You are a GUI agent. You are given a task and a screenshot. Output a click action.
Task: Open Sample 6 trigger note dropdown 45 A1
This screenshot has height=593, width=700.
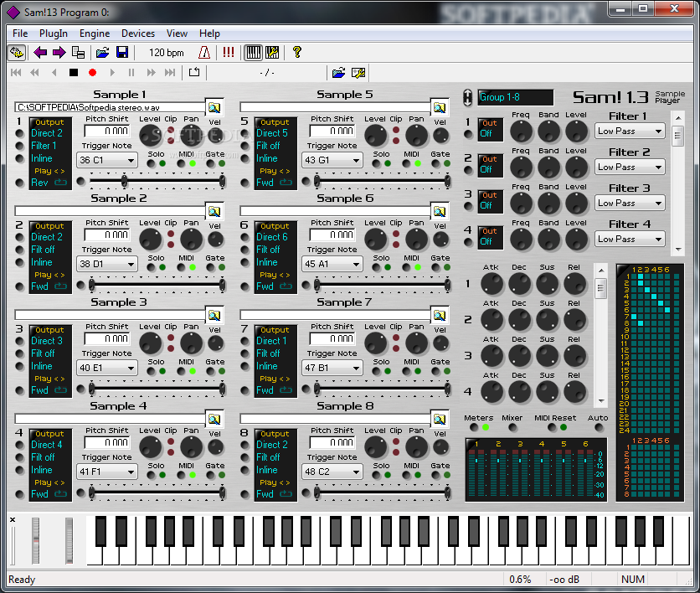tap(332, 264)
